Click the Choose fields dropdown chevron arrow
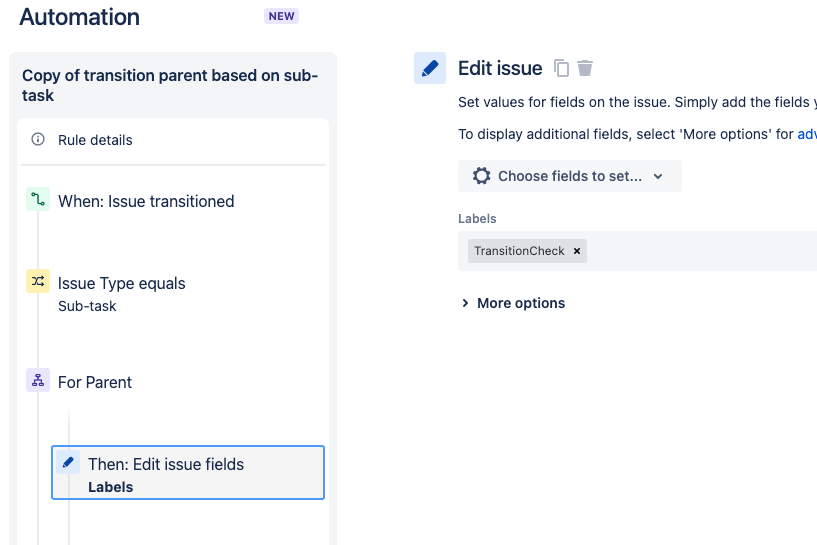This screenshot has height=545, width=817. tap(658, 177)
